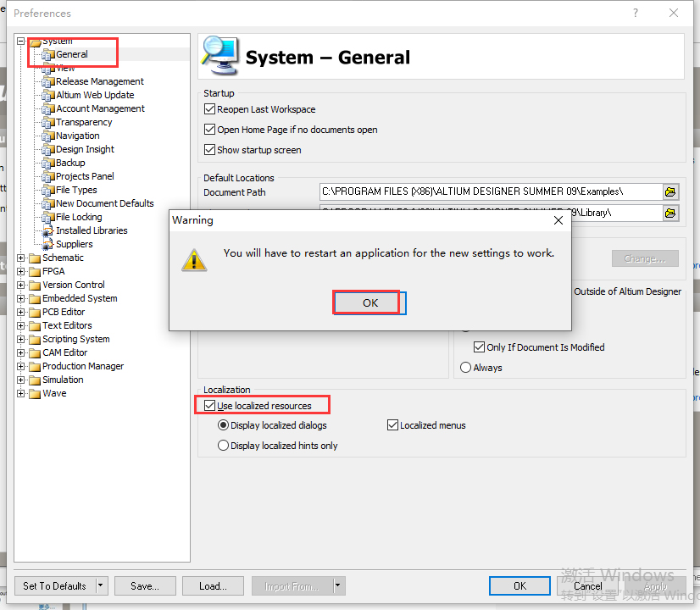This screenshot has height=610, width=700.
Task: Click the Navigation page icon in the tree
Action: point(47,136)
